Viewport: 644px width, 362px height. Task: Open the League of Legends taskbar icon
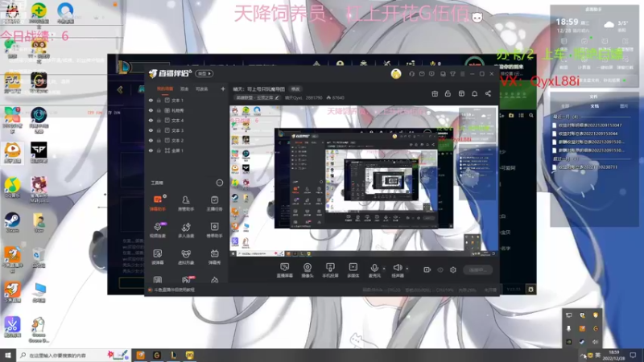[x=173, y=355]
